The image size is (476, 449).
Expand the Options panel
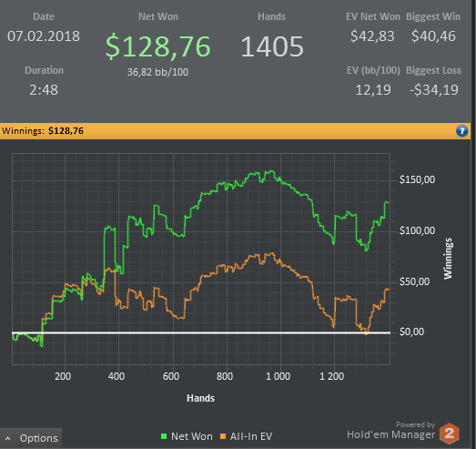tap(31, 438)
